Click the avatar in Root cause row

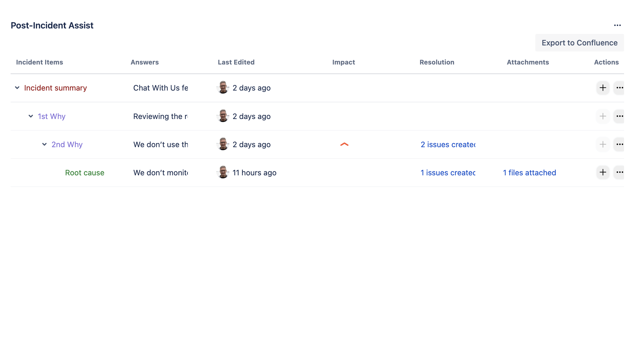click(x=223, y=172)
